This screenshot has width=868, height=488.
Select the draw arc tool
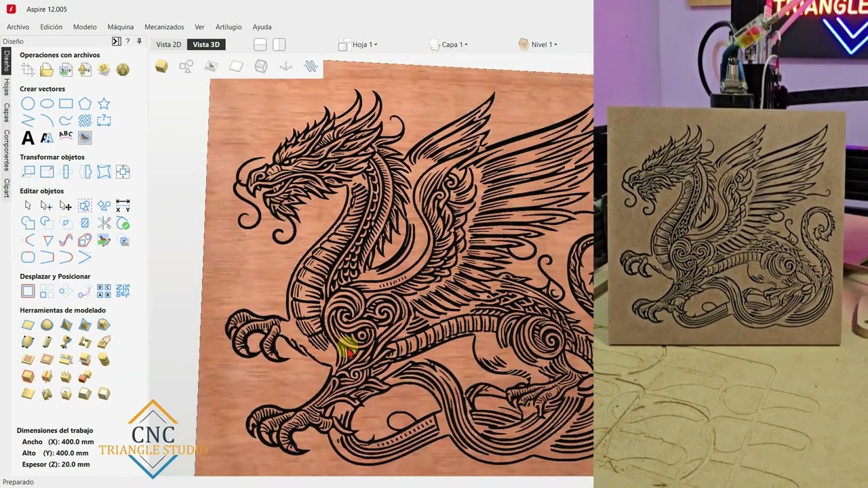(x=47, y=121)
